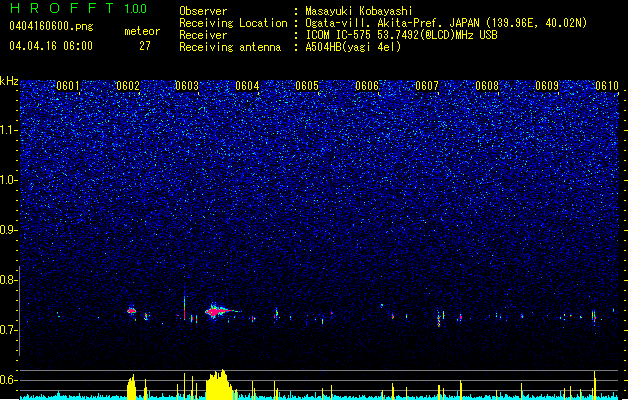
Task: Click the yellow intensity peak near 0602
Action: 131,387
